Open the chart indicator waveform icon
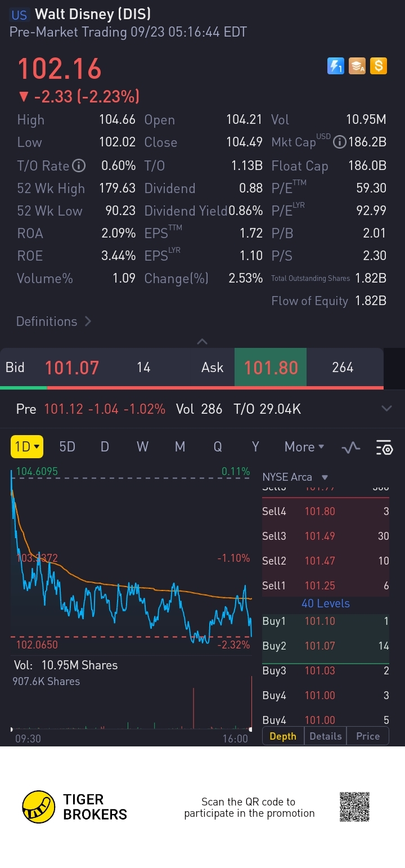The height and width of the screenshot is (868, 405). click(x=351, y=448)
